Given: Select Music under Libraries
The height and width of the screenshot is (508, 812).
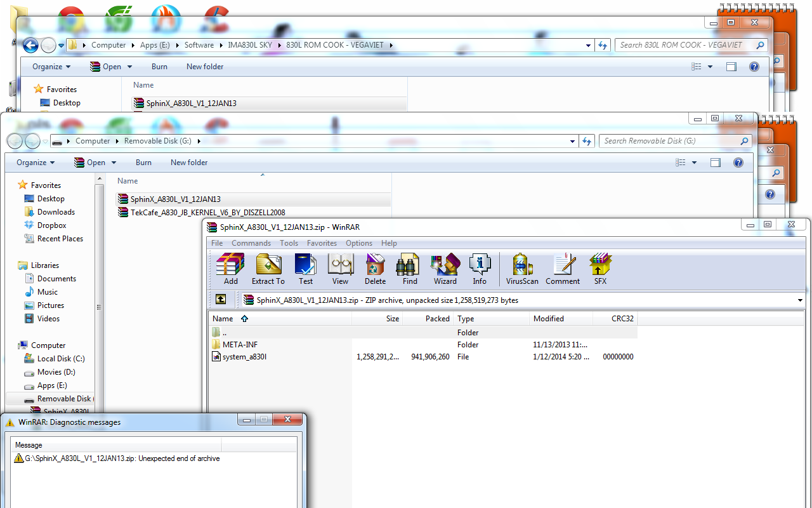Looking at the screenshot, I should 48,292.
